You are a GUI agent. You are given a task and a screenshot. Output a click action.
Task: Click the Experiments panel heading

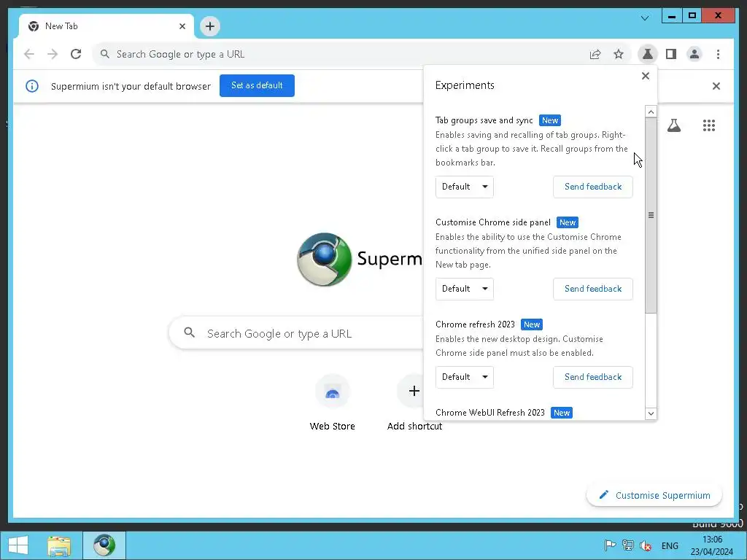(465, 85)
